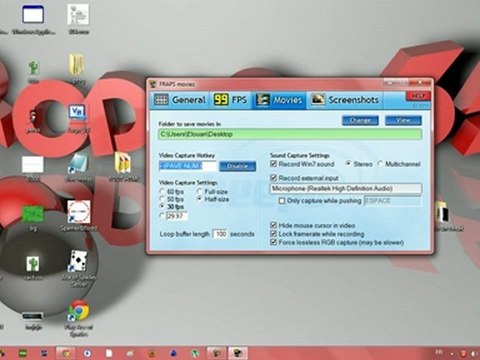This screenshot has width=480, height=360.
Task: Click the red shield icon in system tray
Action: coord(463,353)
